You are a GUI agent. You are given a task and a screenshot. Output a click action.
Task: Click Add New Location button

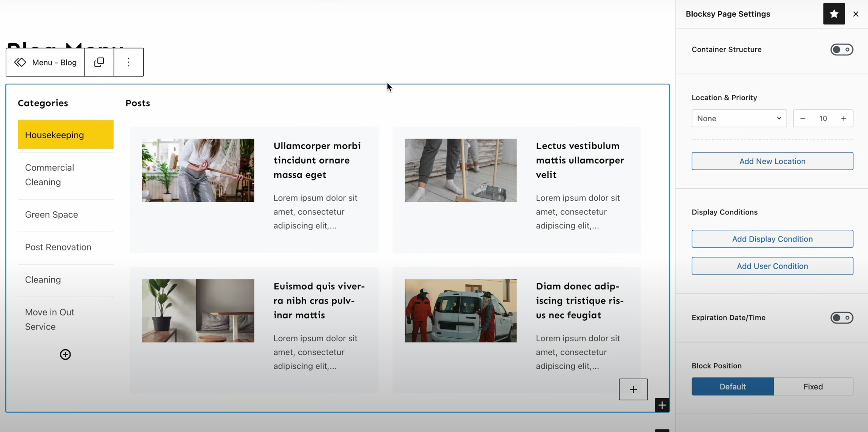coord(772,161)
